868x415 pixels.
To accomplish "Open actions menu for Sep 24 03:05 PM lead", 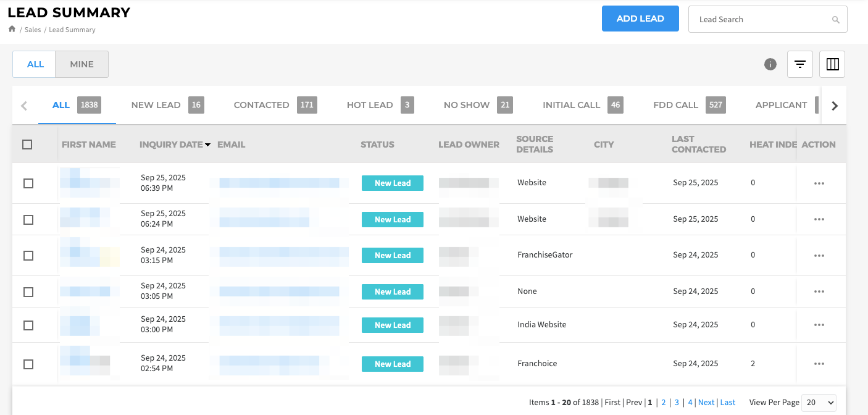I will [819, 291].
